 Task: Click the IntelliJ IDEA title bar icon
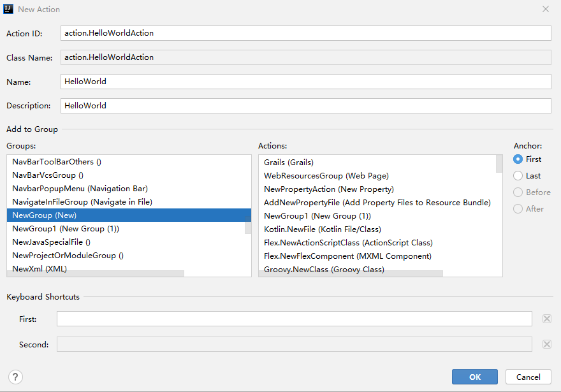pyautogui.click(x=8, y=9)
